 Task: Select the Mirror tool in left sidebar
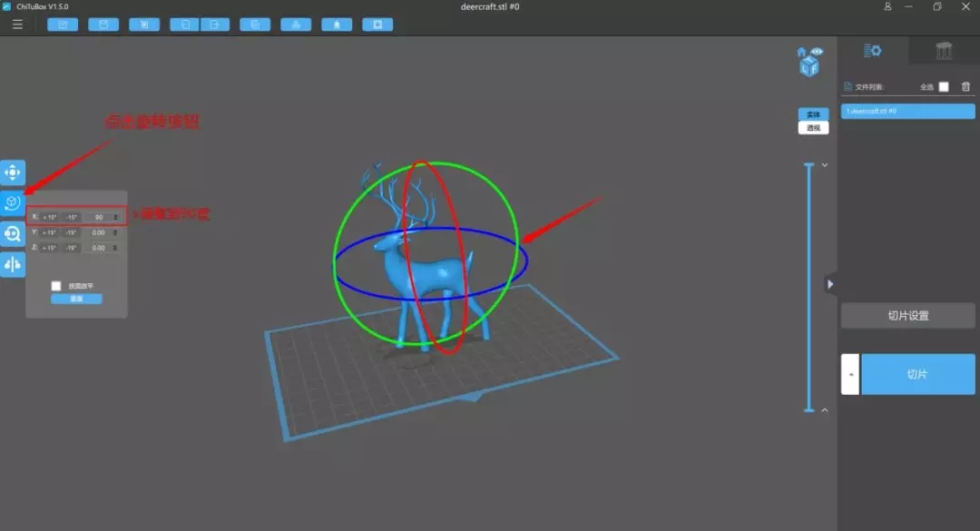click(x=13, y=264)
